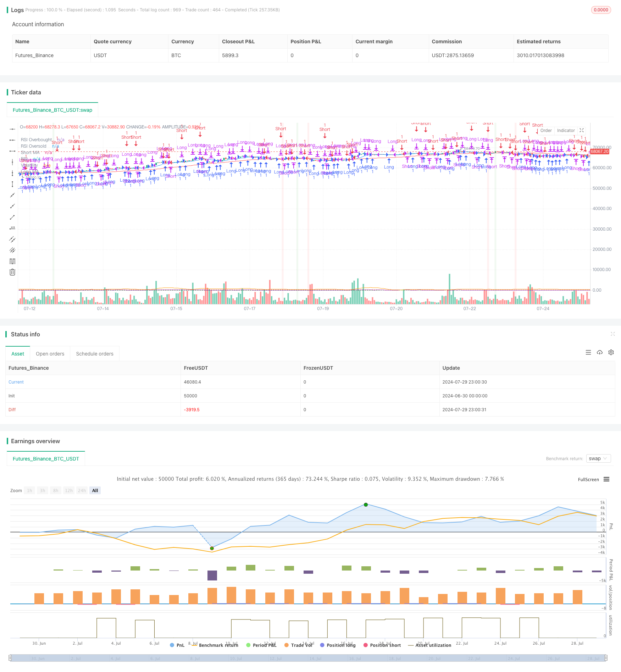This screenshot has height=672, width=621.
Task: Open the status list menu icon
Action: [x=588, y=352]
